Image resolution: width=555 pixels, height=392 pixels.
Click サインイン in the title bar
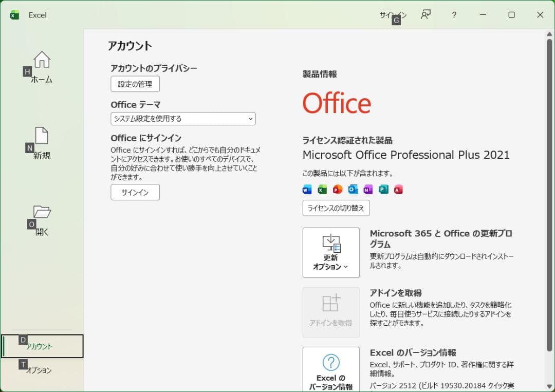tap(392, 15)
